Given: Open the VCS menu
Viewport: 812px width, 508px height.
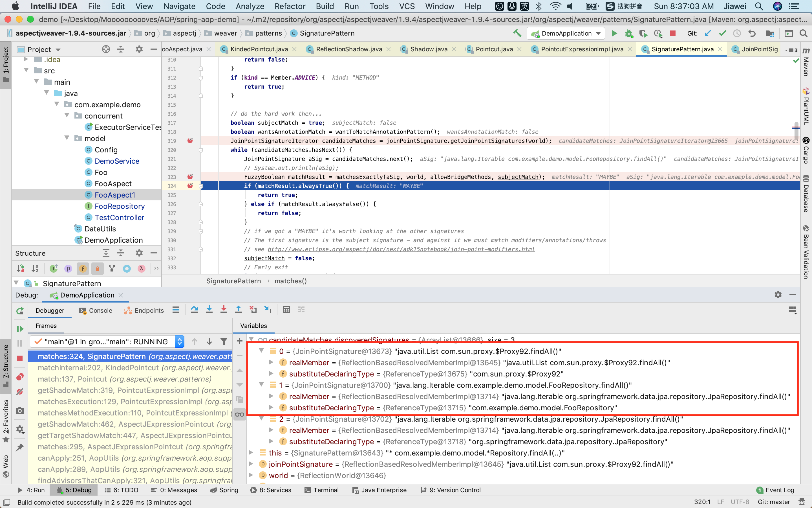Looking at the screenshot, I should 407,6.
